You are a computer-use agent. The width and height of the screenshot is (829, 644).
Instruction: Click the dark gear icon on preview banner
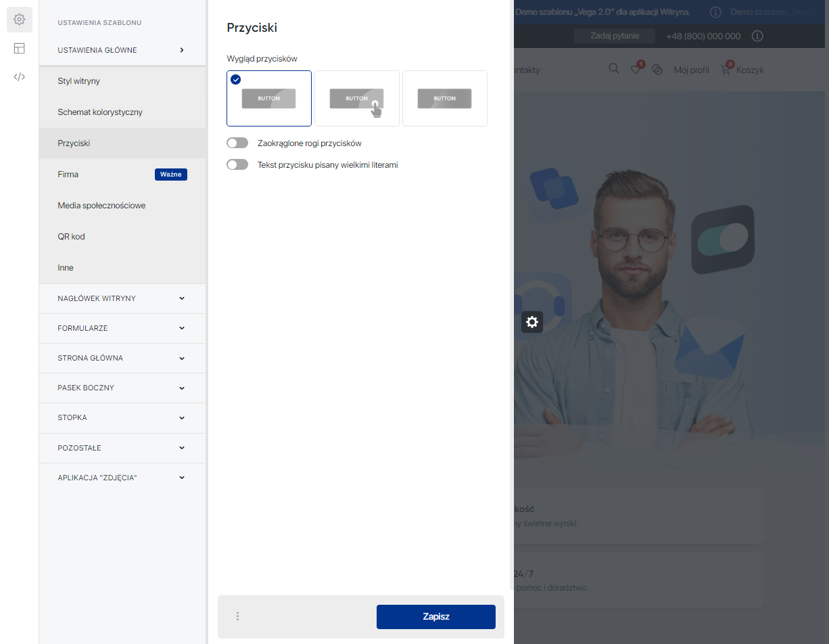[532, 322]
